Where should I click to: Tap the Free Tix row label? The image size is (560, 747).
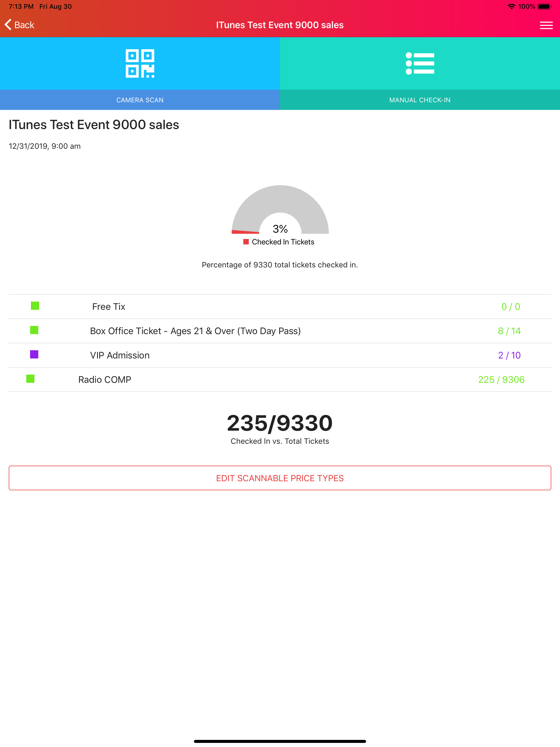[109, 307]
